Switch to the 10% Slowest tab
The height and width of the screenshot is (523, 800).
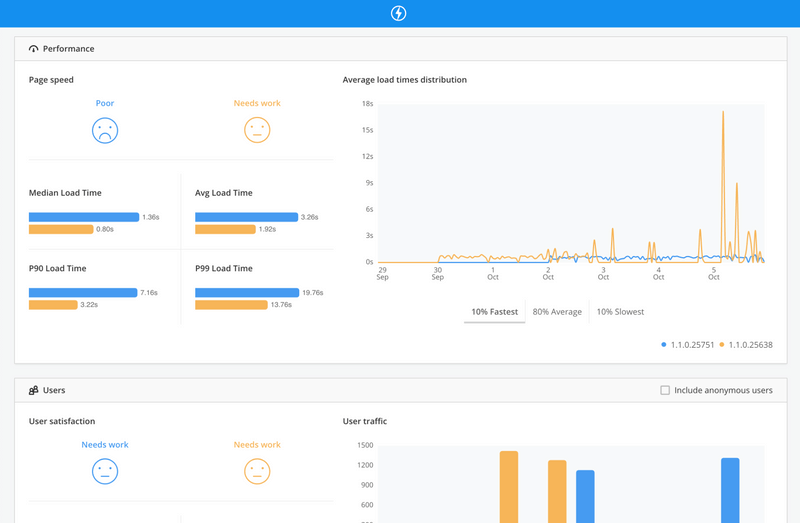pyautogui.click(x=620, y=312)
